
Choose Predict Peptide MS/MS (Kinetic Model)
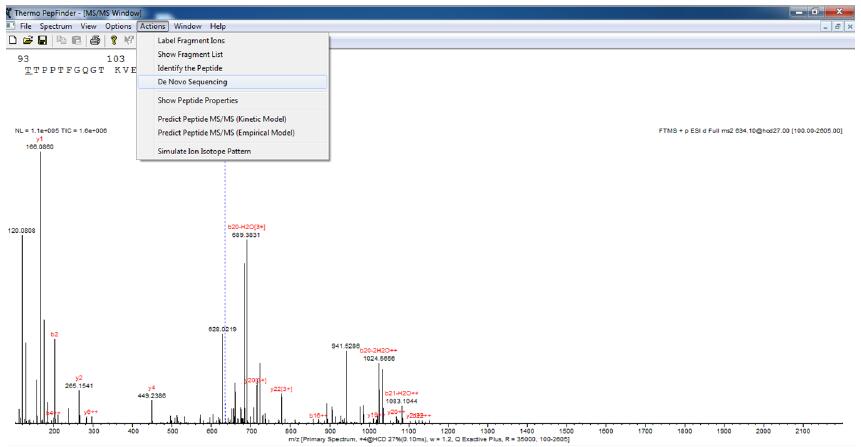click(225, 118)
